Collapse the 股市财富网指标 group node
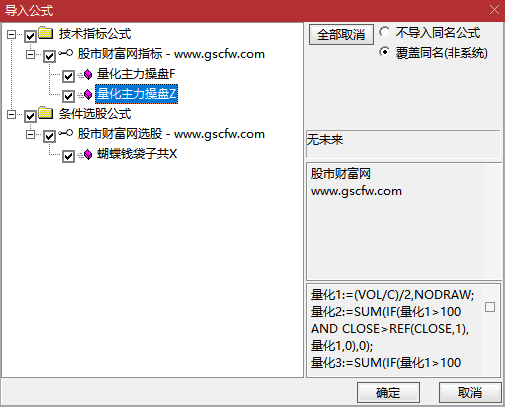 coord(30,54)
